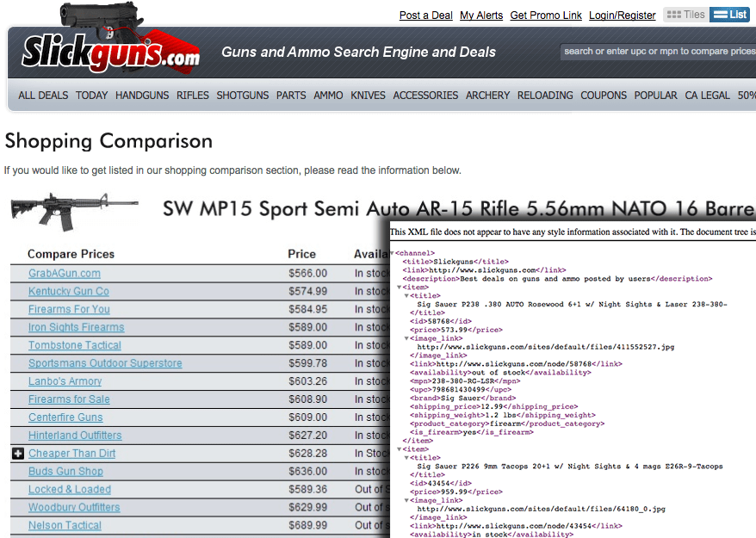Open the KNIVES category
The width and height of the screenshot is (756, 538).
(x=368, y=96)
